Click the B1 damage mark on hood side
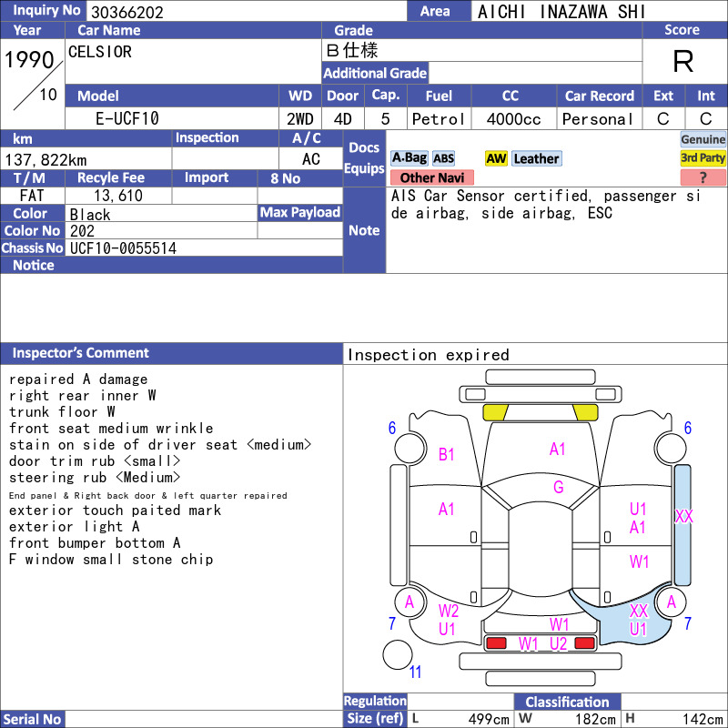This screenshot has height=728, width=728. tap(446, 454)
